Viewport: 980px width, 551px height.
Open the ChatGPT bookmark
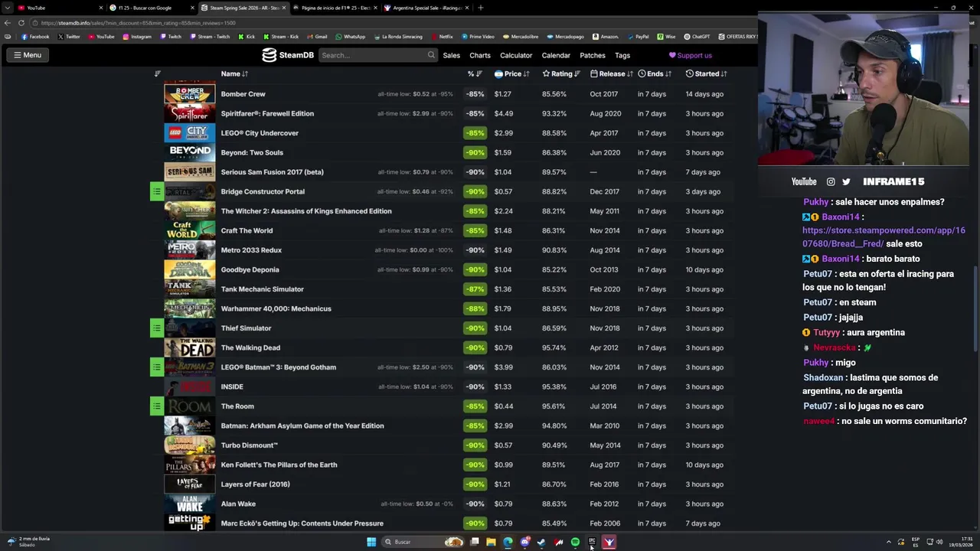coord(697,37)
